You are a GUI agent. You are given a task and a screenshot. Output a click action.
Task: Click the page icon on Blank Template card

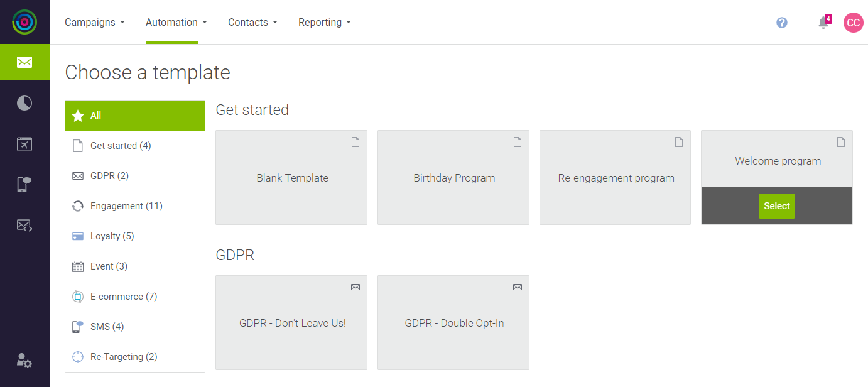coord(355,142)
